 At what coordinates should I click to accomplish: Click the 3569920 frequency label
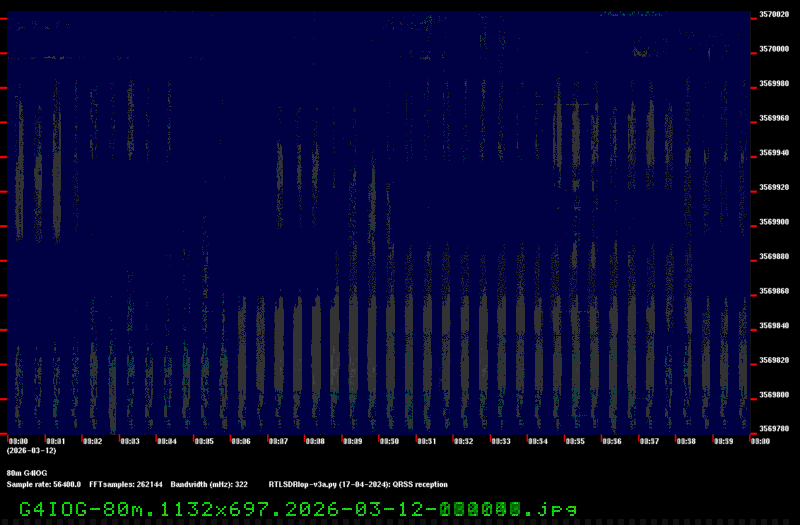tap(774, 187)
